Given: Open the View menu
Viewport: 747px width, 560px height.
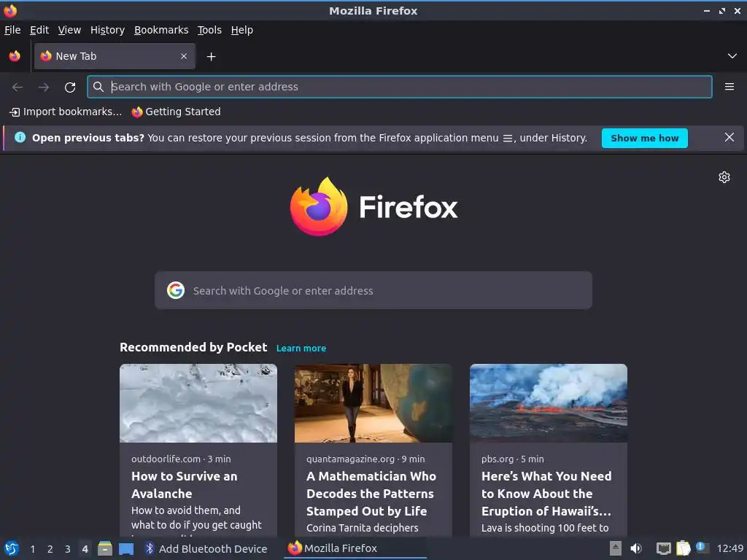Looking at the screenshot, I should (x=69, y=30).
